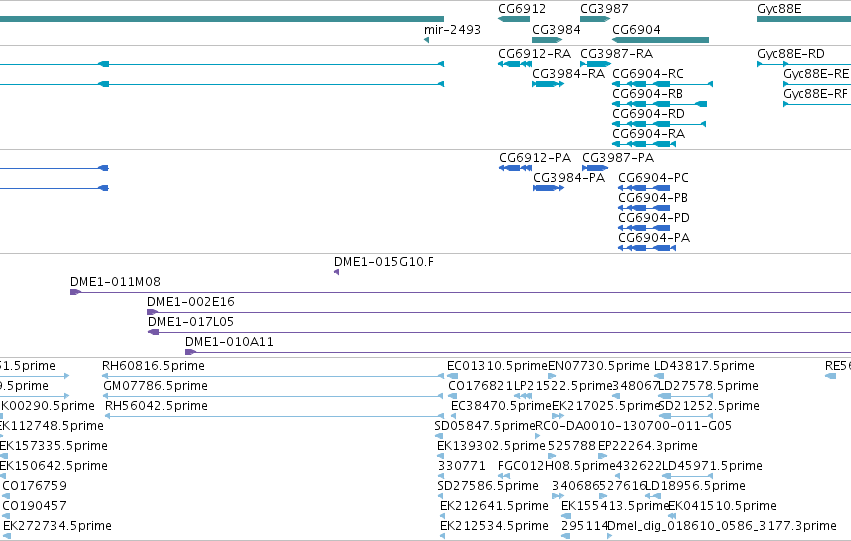The height and width of the screenshot is (541, 851).
Task: Select EST EP22264.3prime
Action: 647,447
